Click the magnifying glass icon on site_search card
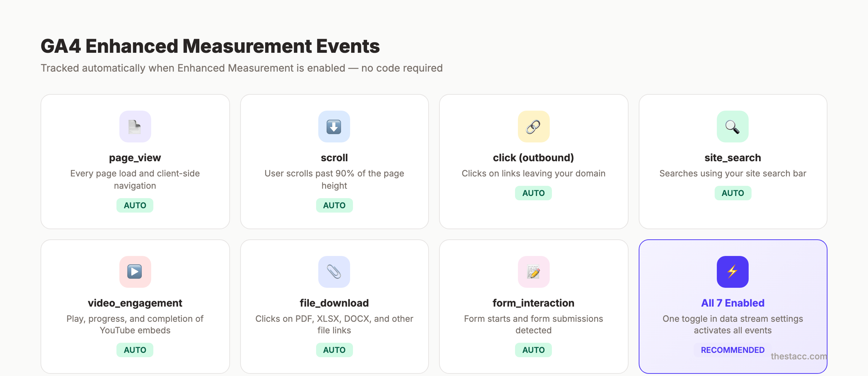Viewport: 868px width, 376px height. pyautogui.click(x=733, y=126)
